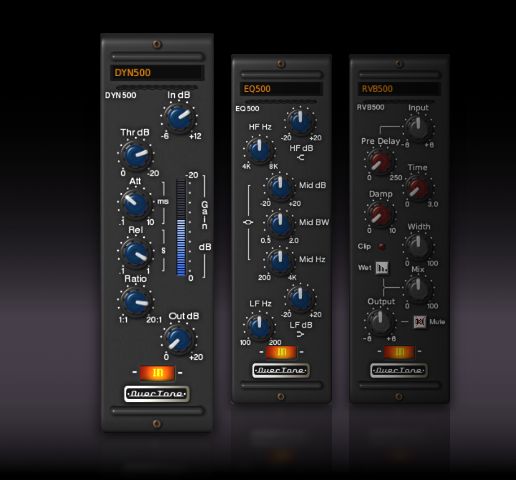516x480 pixels.
Task: Click the Mid Hz frequency knob
Action: tap(280, 261)
